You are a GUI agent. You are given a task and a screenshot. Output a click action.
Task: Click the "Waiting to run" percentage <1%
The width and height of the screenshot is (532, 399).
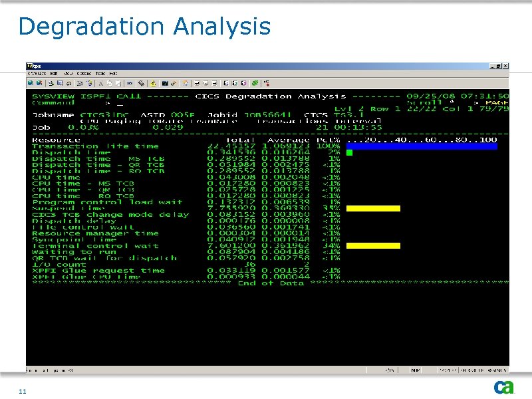click(x=331, y=252)
